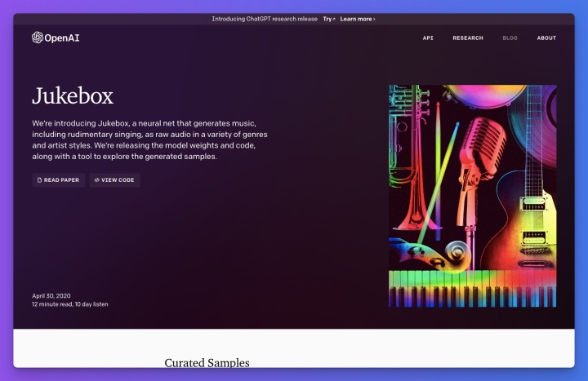Go to the Blog page
588x381 pixels.
tap(510, 38)
